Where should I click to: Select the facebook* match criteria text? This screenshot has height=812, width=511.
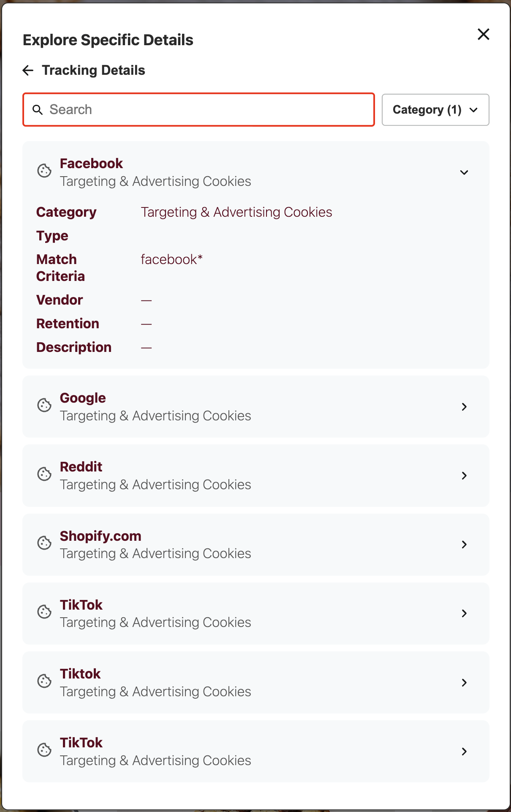coord(171,259)
